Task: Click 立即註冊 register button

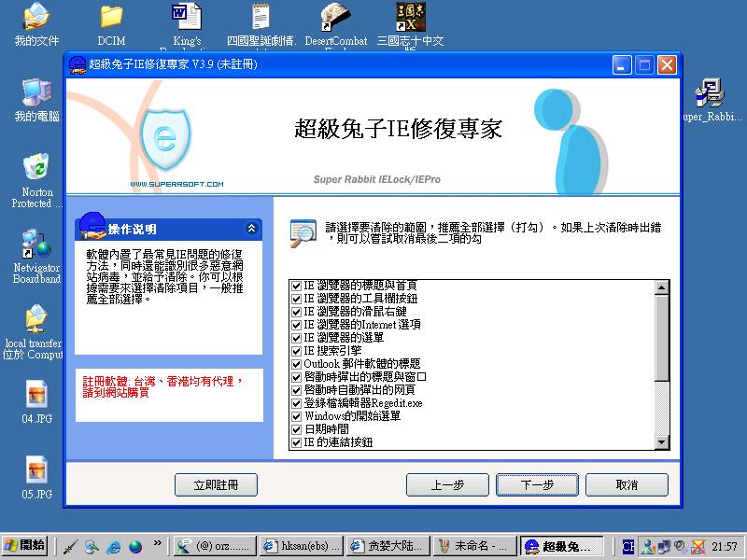Action: (216, 484)
